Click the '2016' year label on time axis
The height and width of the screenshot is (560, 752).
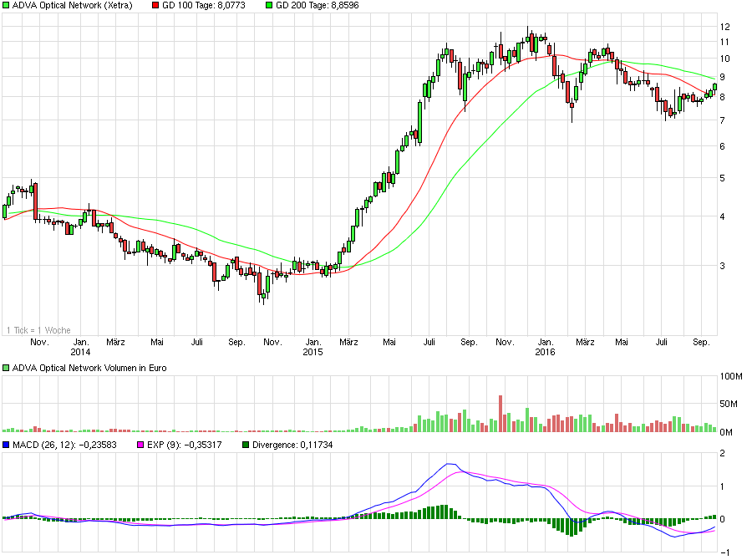tap(545, 352)
